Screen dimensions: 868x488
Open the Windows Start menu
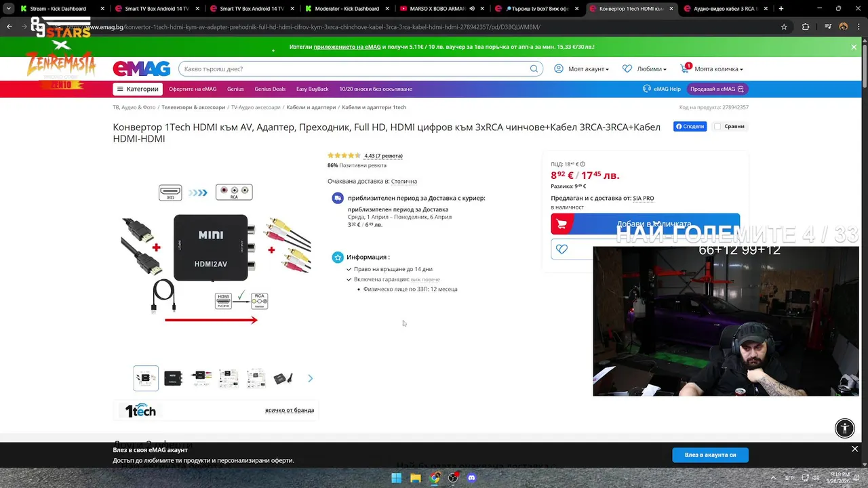click(x=397, y=478)
